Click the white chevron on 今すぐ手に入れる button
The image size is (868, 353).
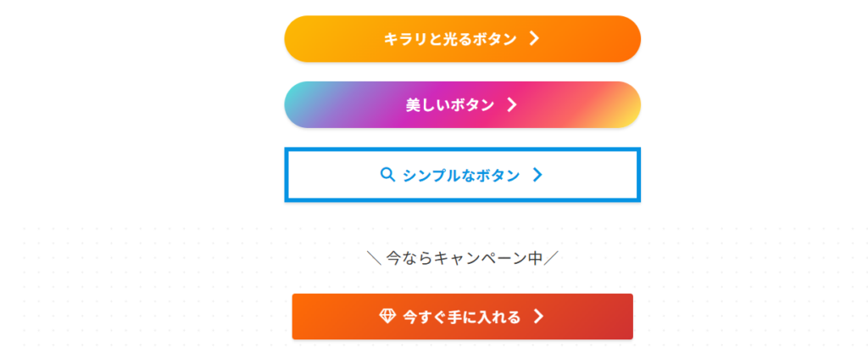coord(538,317)
